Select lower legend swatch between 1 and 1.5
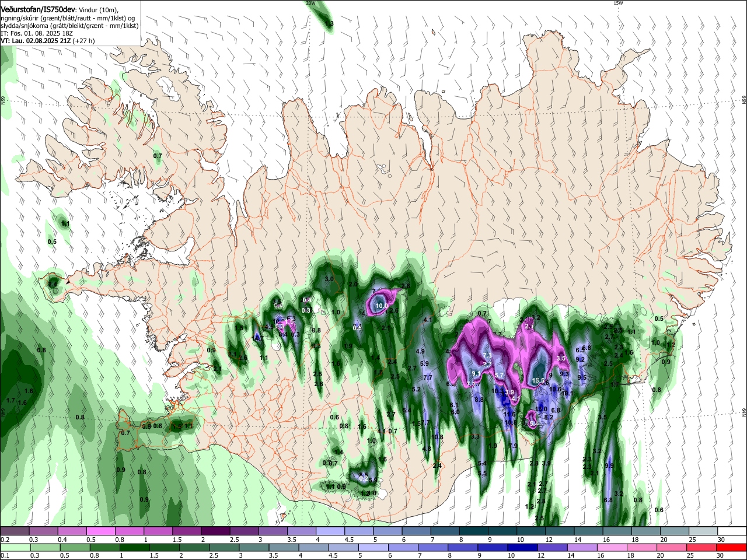747x560 pixels. click(134, 547)
